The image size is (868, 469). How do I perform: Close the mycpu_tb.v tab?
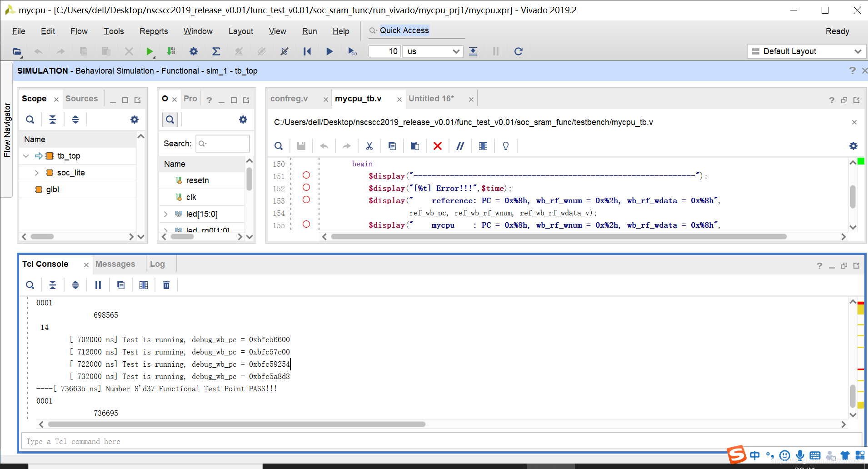[x=399, y=100]
